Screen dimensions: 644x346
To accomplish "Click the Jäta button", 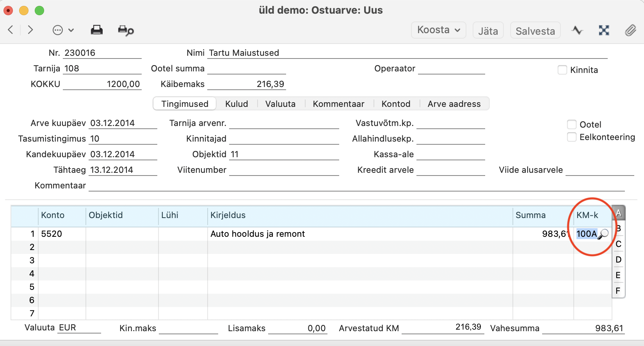I will 488,31.
